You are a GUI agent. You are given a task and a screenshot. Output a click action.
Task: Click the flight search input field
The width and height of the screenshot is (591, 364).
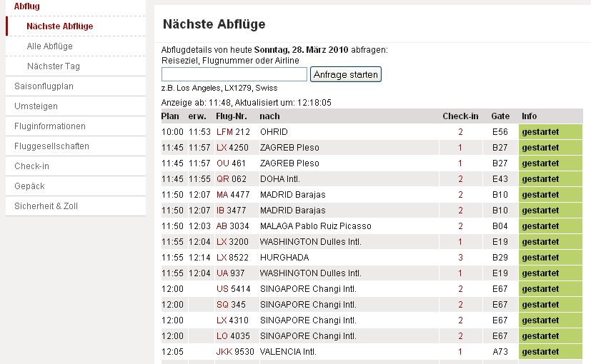tap(234, 74)
